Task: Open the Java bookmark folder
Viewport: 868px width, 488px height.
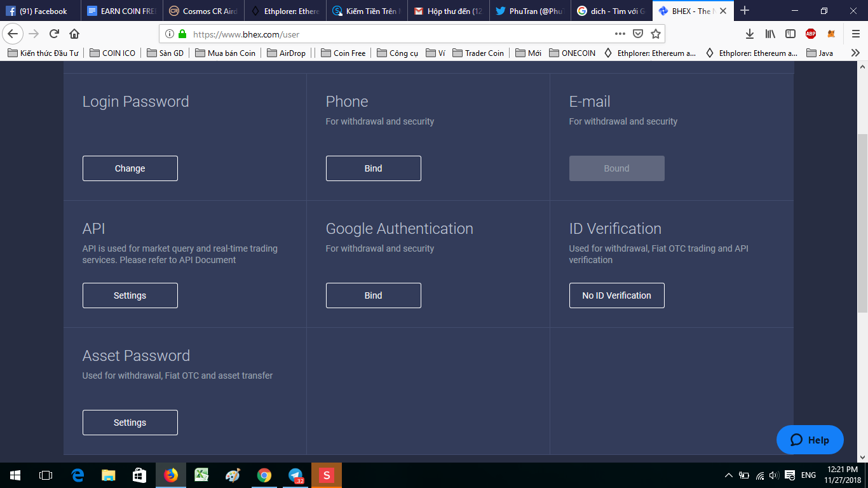Action: click(x=820, y=53)
